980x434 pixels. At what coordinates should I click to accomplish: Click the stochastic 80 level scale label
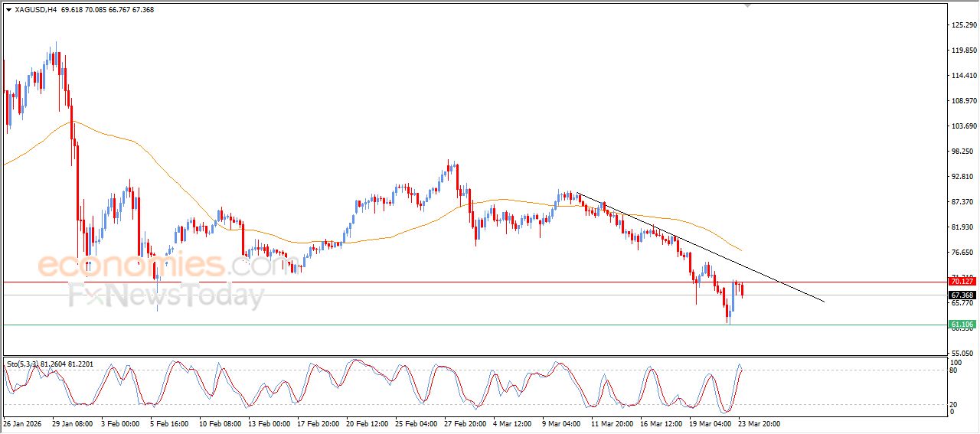(954, 370)
